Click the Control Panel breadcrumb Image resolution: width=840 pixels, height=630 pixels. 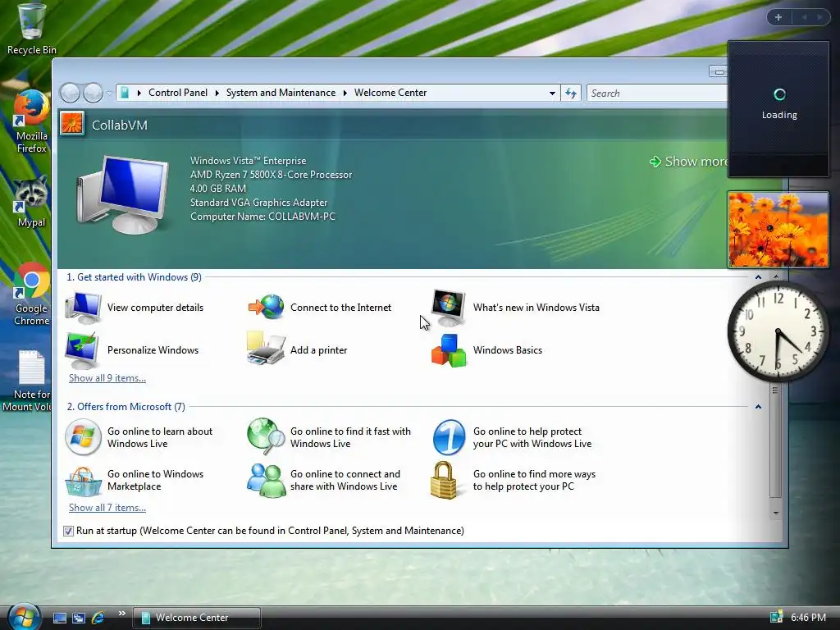tap(178, 93)
